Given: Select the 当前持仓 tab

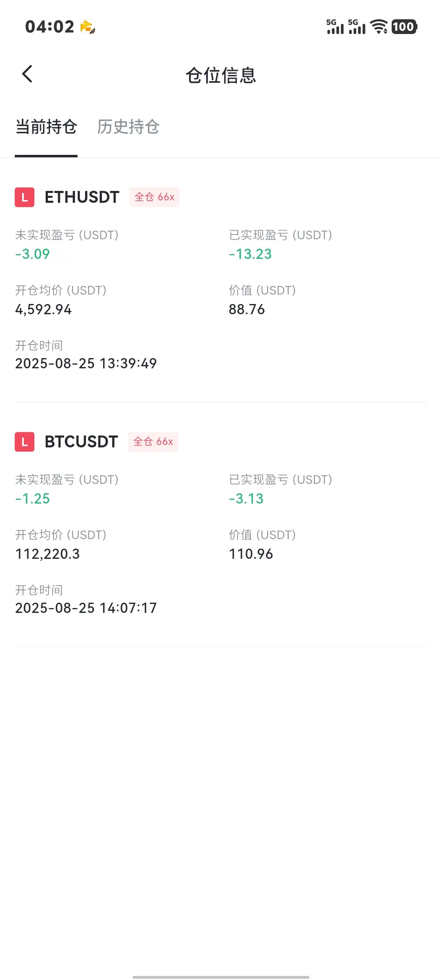Looking at the screenshot, I should [46, 127].
